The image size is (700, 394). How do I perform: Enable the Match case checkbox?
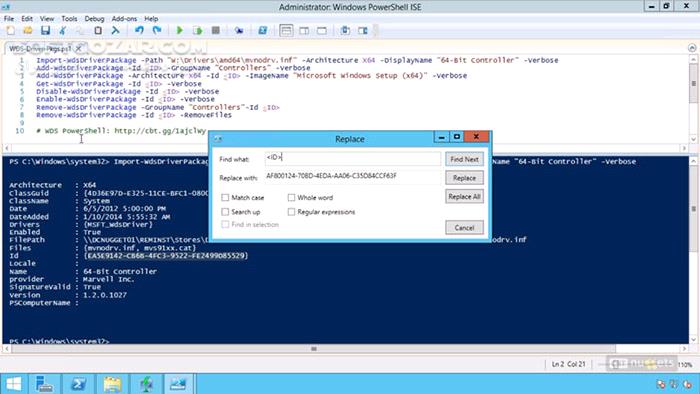pos(225,197)
